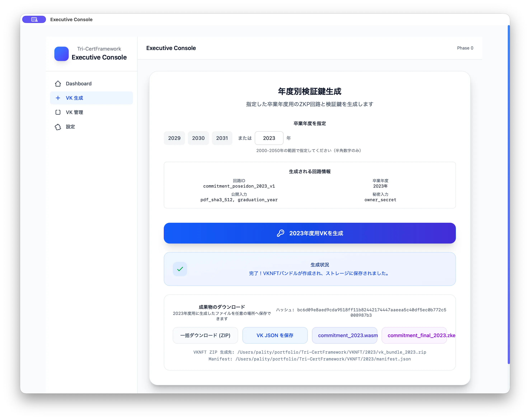Download commitment_2023.wasm file
The image size is (530, 420).
pos(345,336)
